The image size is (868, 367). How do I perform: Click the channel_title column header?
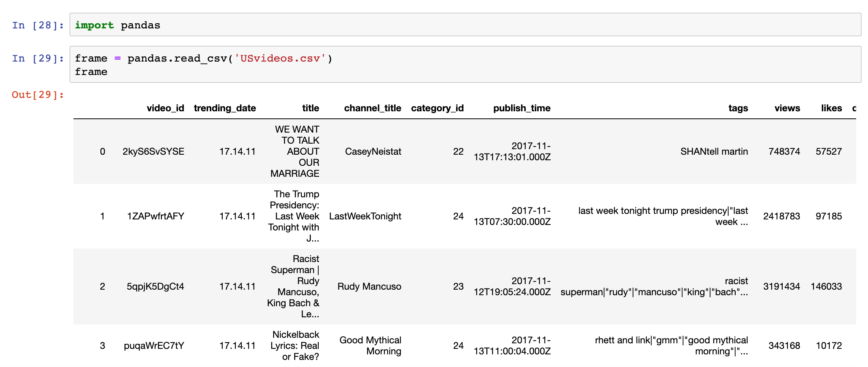tap(372, 108)
